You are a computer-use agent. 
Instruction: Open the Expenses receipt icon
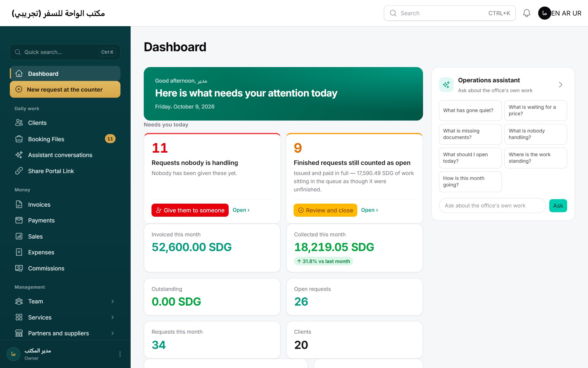pyautogui.click(x=19, y=252)
